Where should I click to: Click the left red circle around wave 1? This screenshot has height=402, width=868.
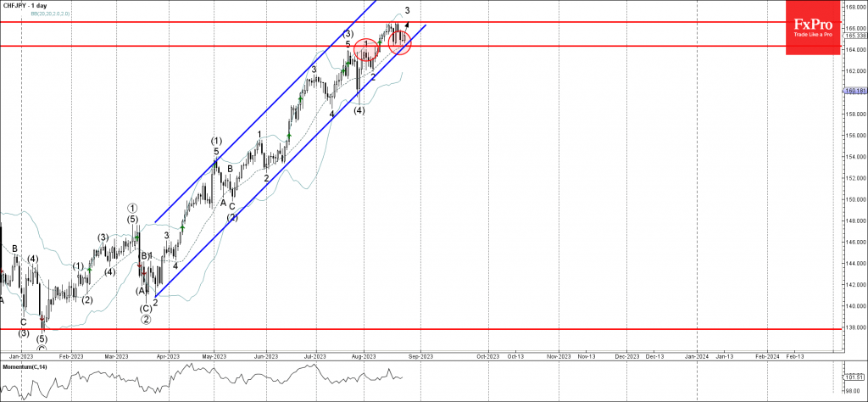pos(365,50)
